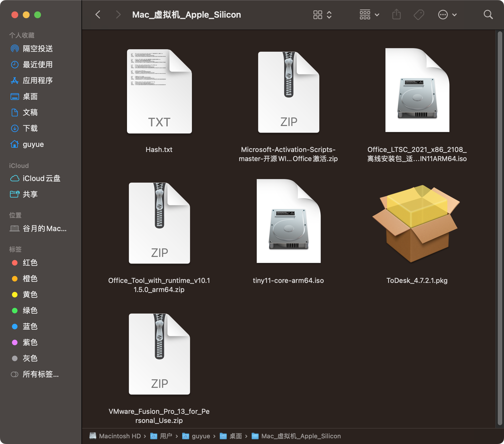
Task: Click the tiny11-core-arm64.iso file name
Action: [288, 280]
